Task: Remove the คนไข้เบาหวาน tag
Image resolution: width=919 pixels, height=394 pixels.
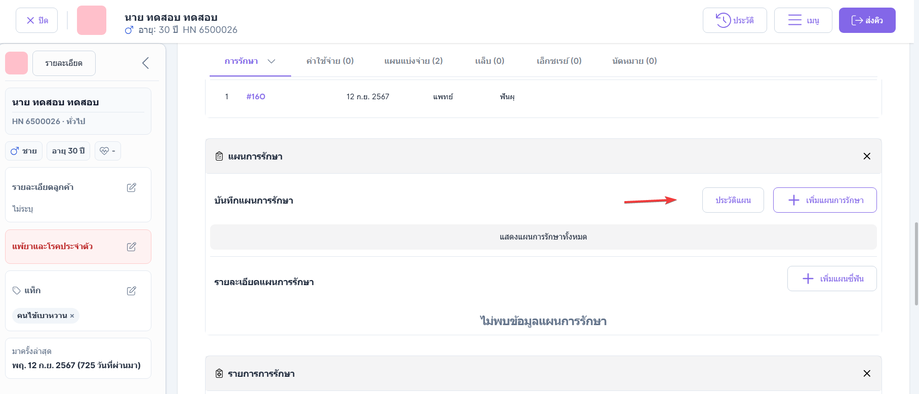Action: [72, 316]
